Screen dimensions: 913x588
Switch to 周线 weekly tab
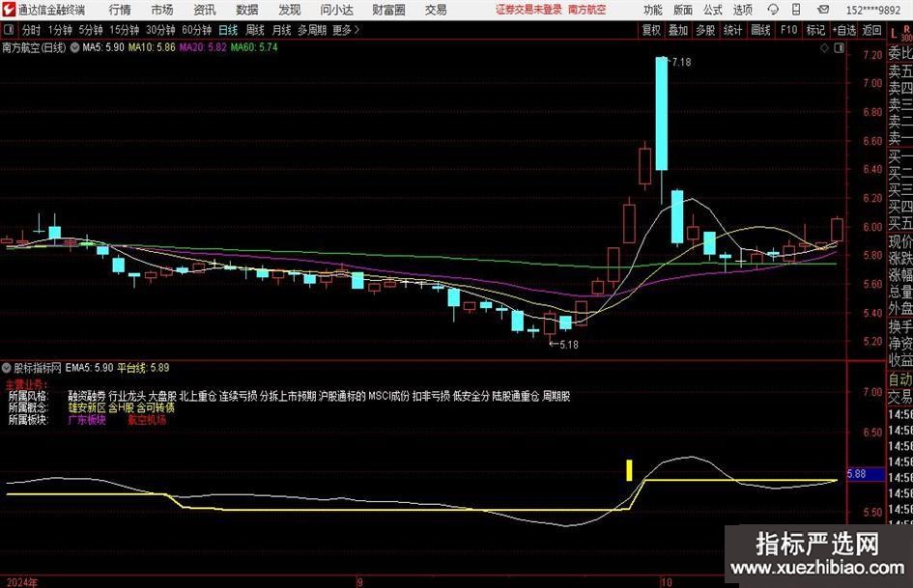[254, 30]
